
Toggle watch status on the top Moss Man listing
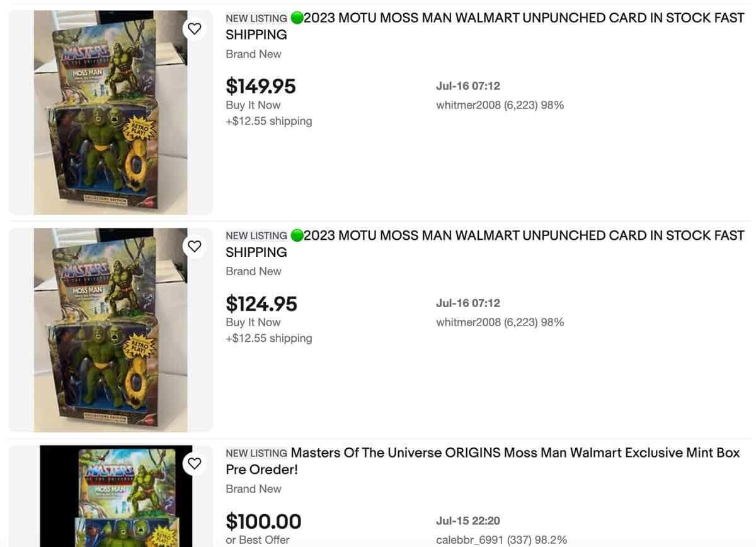coord(195,28)
